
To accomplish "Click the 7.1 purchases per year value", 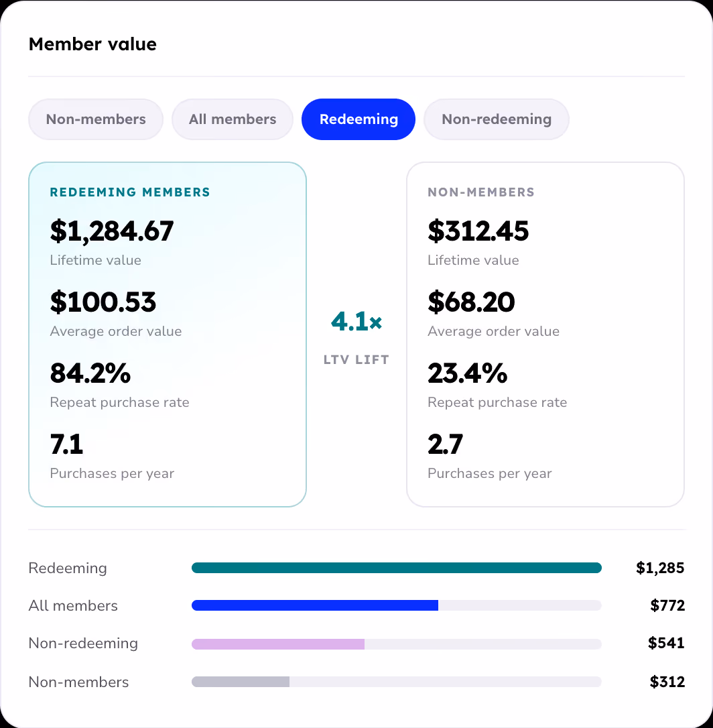I will click(67, 444).
